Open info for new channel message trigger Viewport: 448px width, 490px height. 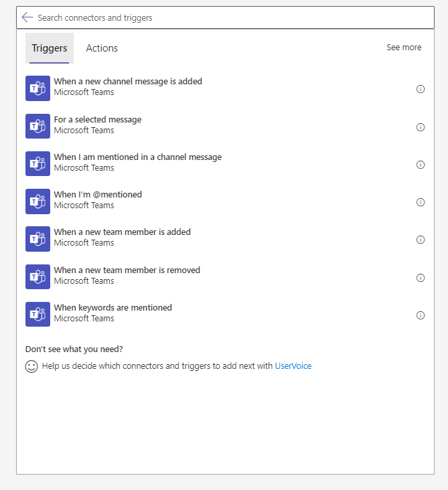coord(420,89)
